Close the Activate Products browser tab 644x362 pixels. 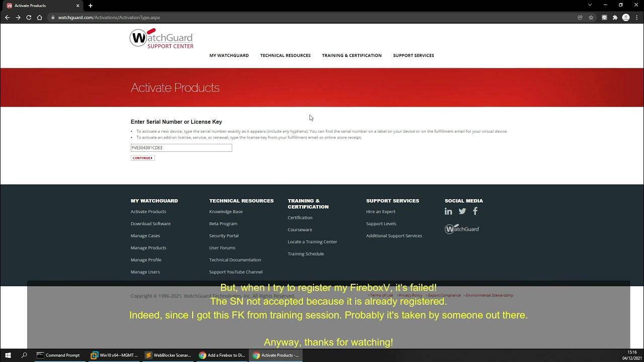point(78,6)
